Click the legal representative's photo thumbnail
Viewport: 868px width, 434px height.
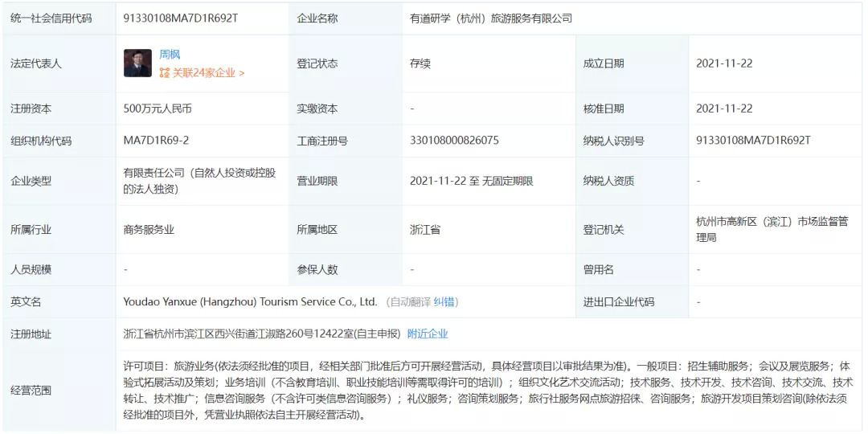pyautogui.click(x=138, y=63)
